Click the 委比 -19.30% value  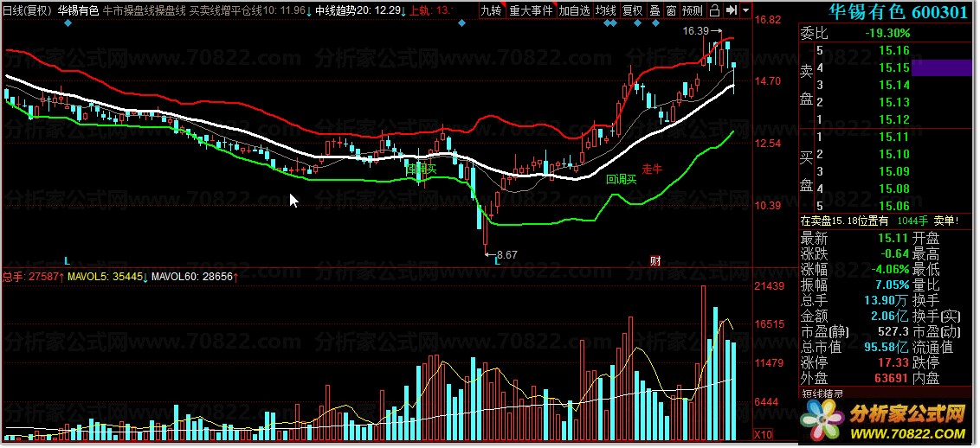click(887, 33)
